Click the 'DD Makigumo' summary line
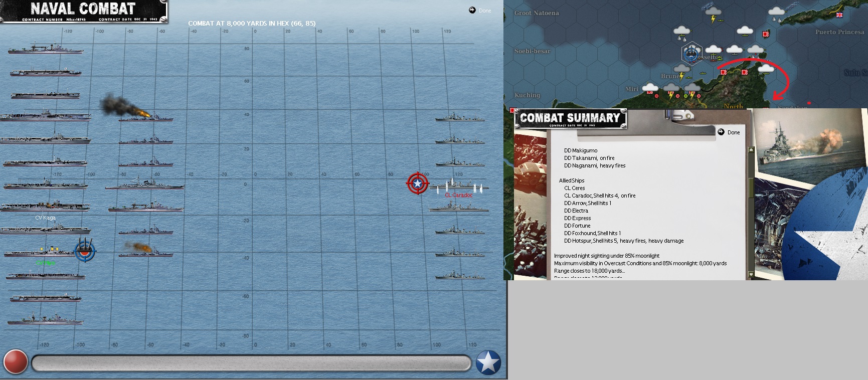 [581, 150]
